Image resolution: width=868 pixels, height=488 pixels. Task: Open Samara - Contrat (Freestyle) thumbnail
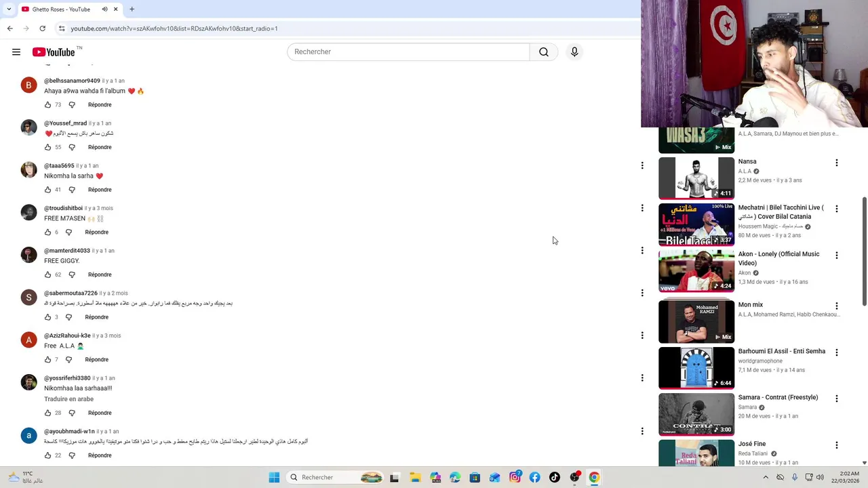696,414
